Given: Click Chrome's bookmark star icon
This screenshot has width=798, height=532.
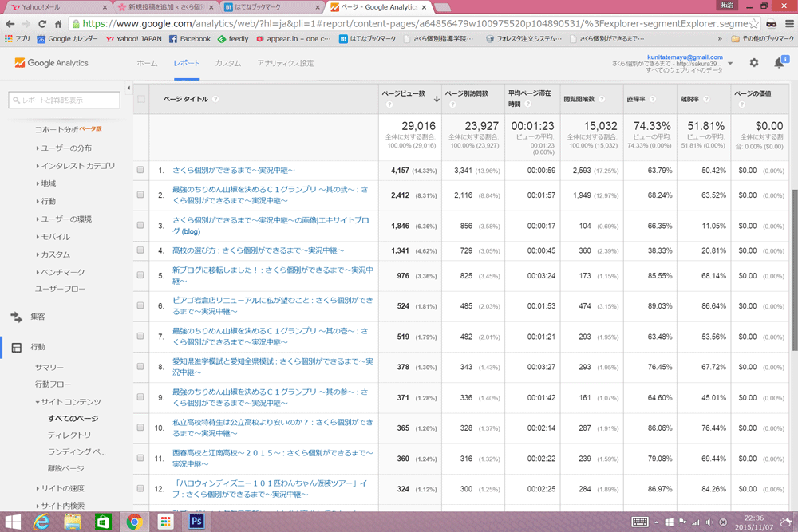Looking at the screenshot, I should coord(754,24).
